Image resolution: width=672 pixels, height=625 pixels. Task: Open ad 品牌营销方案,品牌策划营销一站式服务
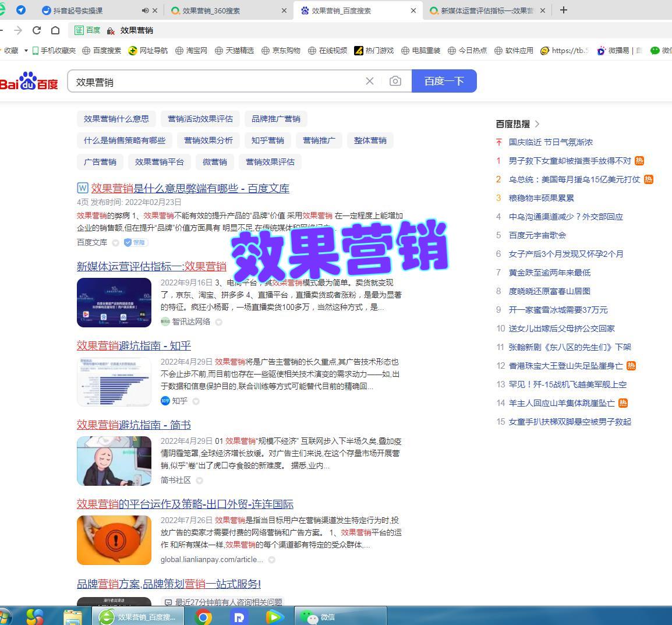[x=169, y=584]
